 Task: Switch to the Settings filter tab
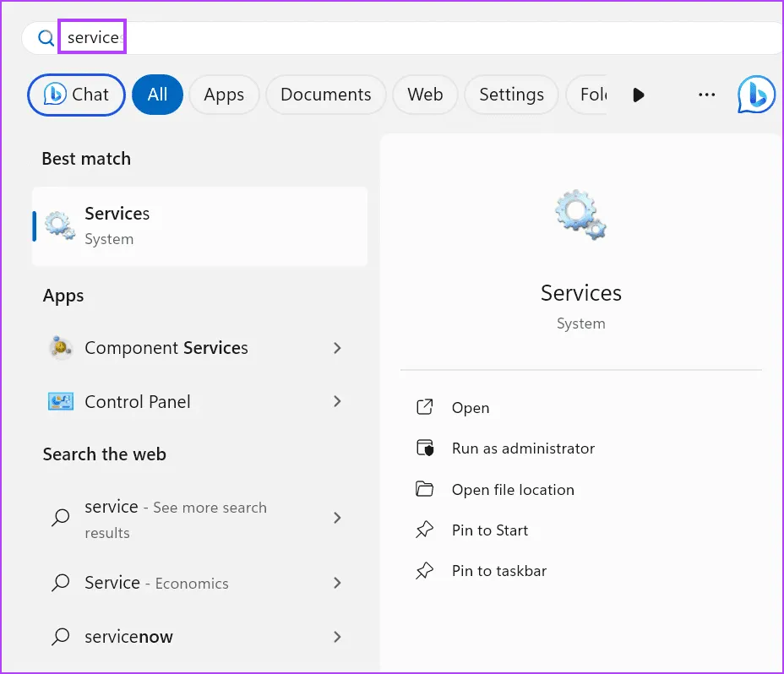[x=511, y=95]
